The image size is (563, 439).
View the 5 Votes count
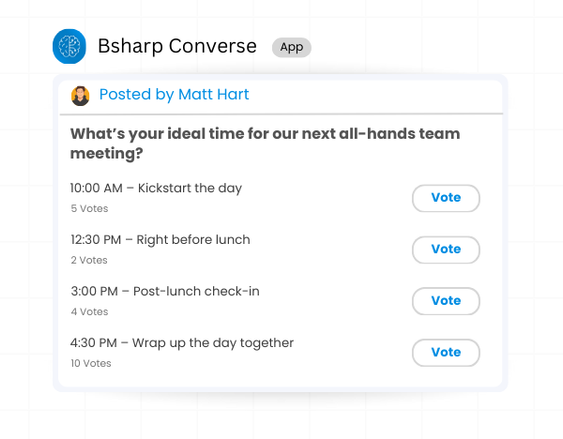click(x=89, y=209)
